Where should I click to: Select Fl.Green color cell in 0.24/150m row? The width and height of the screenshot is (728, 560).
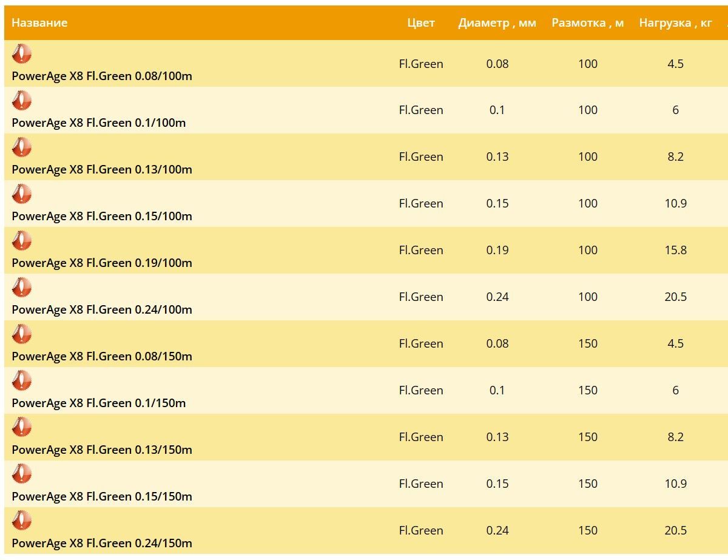click(x=421, y=531)
